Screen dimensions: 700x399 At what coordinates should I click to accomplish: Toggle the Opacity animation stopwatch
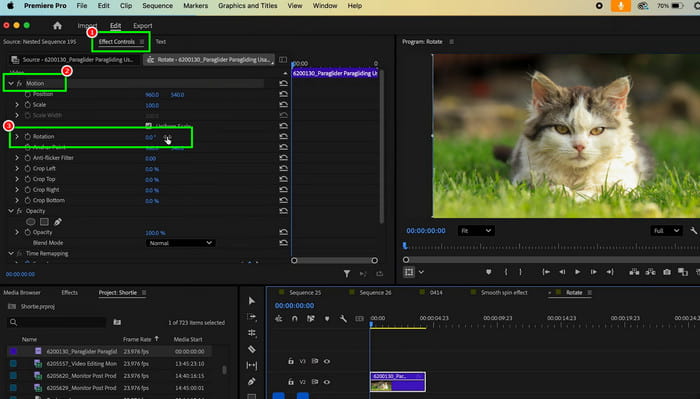[28, 233]
